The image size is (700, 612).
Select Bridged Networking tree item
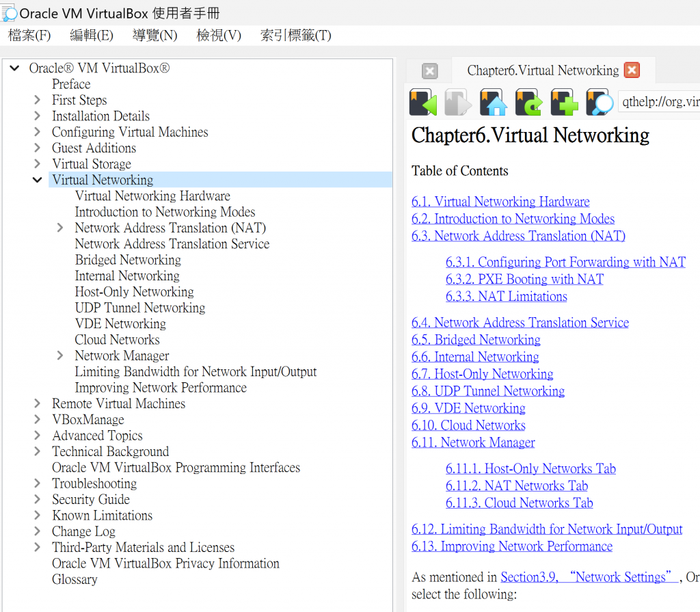coord(128,260)
